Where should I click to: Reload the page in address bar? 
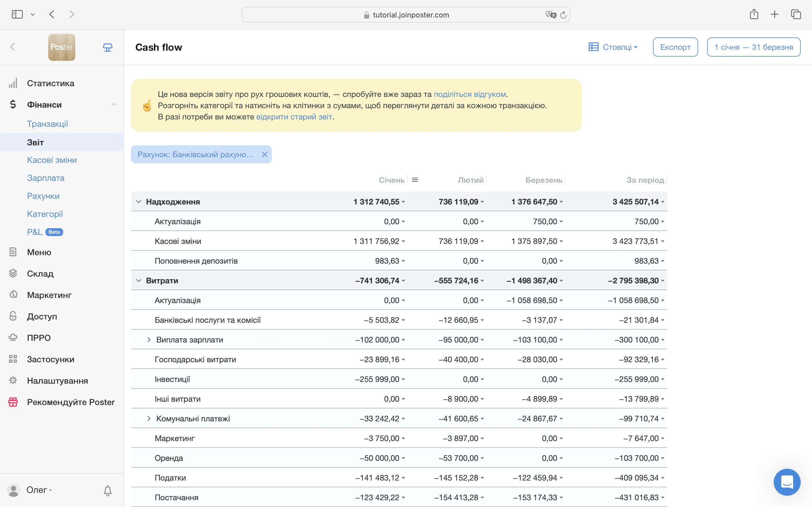[563, 15]
